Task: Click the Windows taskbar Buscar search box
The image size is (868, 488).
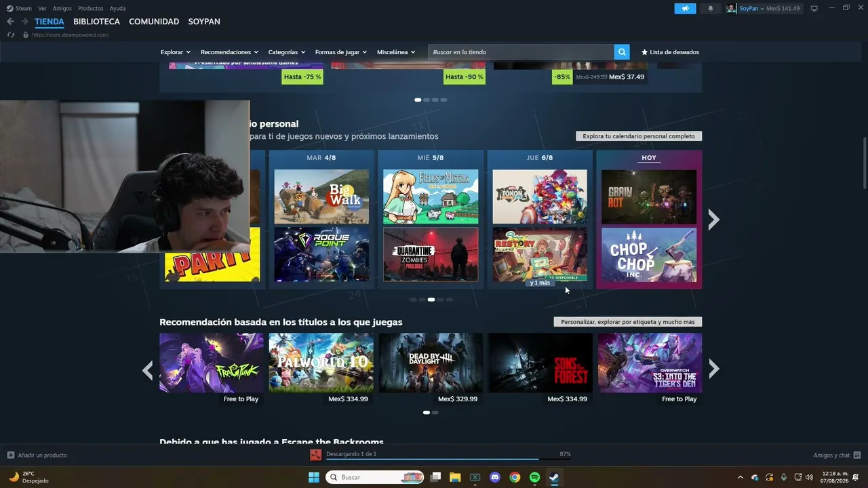Action: [x=375, y=477]
